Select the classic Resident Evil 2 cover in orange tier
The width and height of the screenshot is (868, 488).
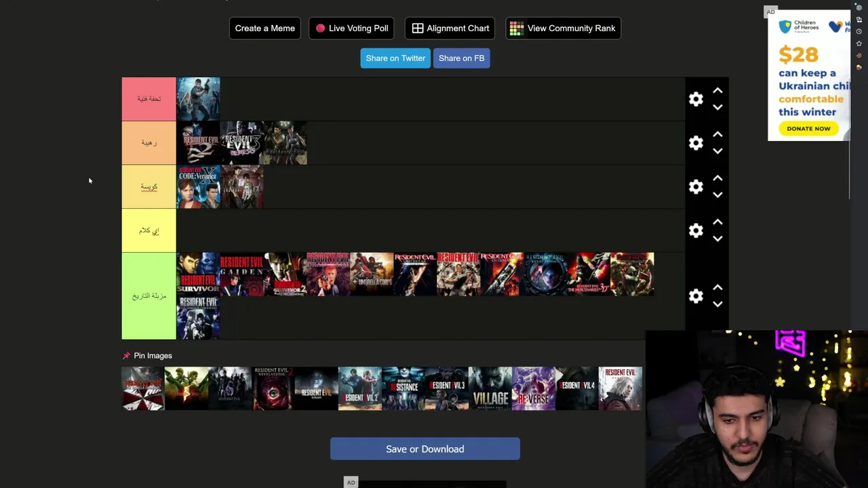198,143
